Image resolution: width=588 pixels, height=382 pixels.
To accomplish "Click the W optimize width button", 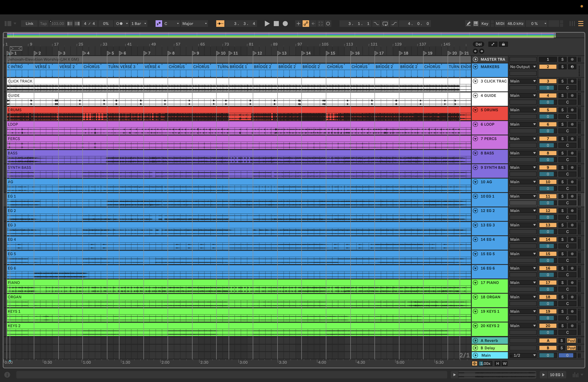I will 505,363.
